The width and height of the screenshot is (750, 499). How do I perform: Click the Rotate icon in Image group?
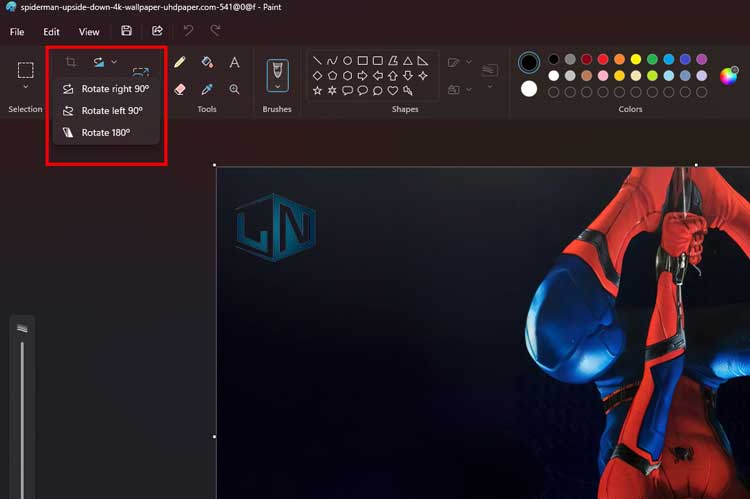pyautogui.click(x=99, y=62)
